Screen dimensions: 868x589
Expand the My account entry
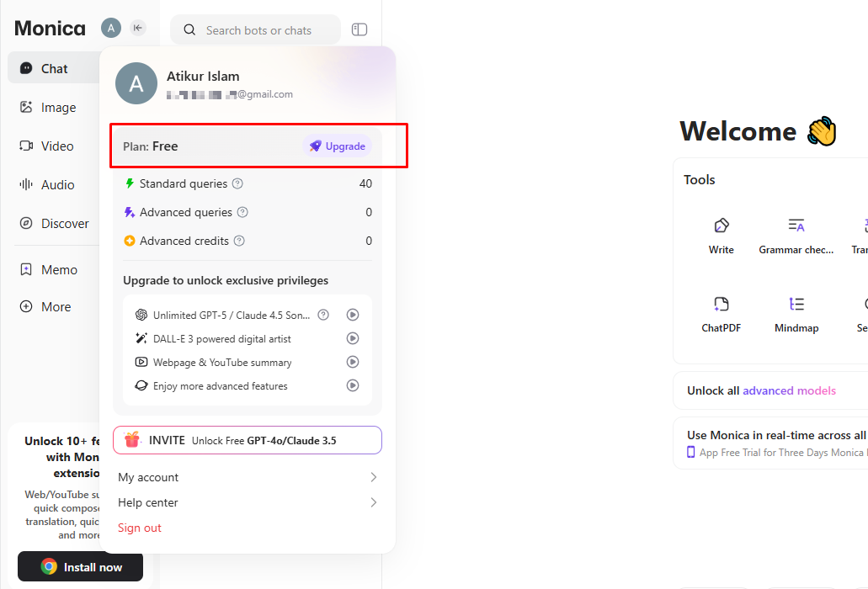(248, 477)
